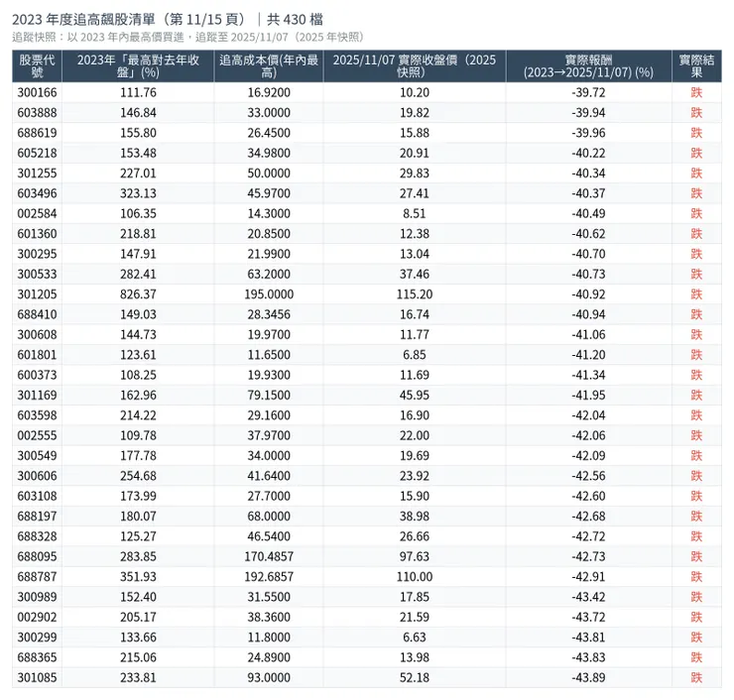The width and height of the screenshot is (734, 700).
Task: Click the 追高成本價(年內最高) column header
Action: (x=269, y=66)
